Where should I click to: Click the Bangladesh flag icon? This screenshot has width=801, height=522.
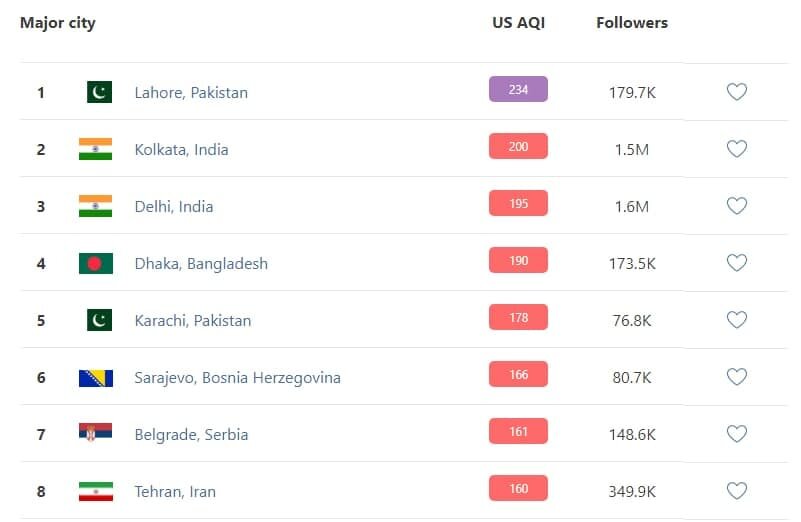tap(95, 263)
